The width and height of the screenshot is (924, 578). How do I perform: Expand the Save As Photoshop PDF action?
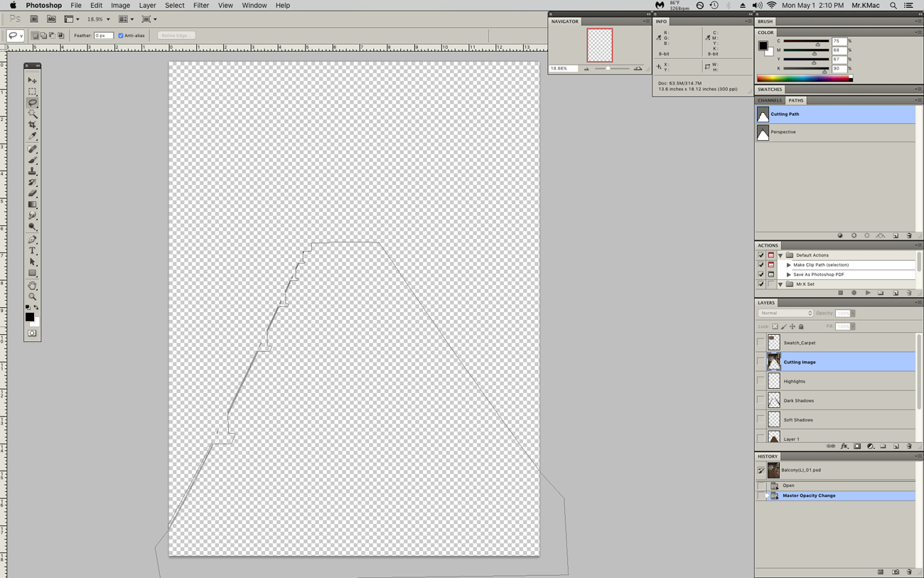click(788, 274)
